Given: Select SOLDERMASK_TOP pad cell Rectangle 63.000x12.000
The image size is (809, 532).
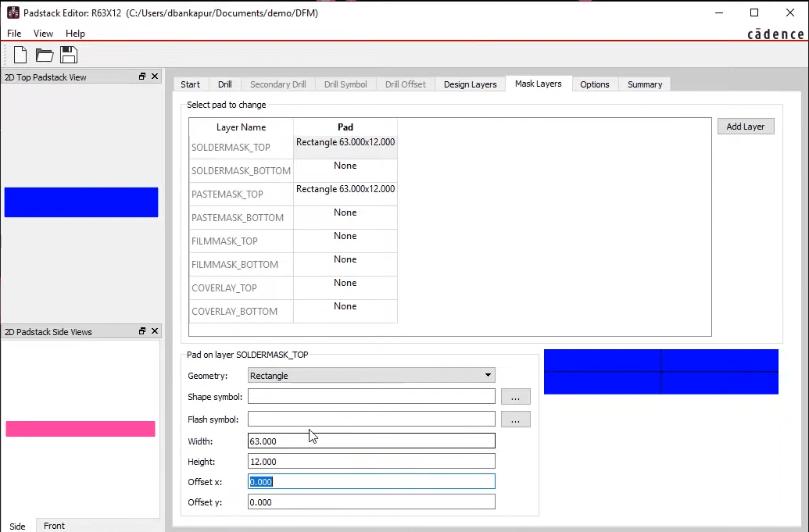Looking at the screenshot, I should [345, 147].
